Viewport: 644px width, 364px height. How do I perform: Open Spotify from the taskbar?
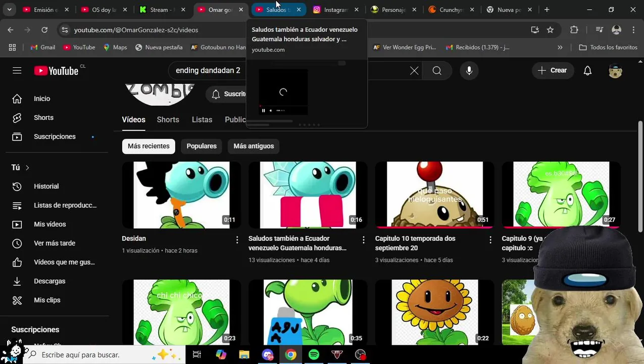(x=314, y=354)
